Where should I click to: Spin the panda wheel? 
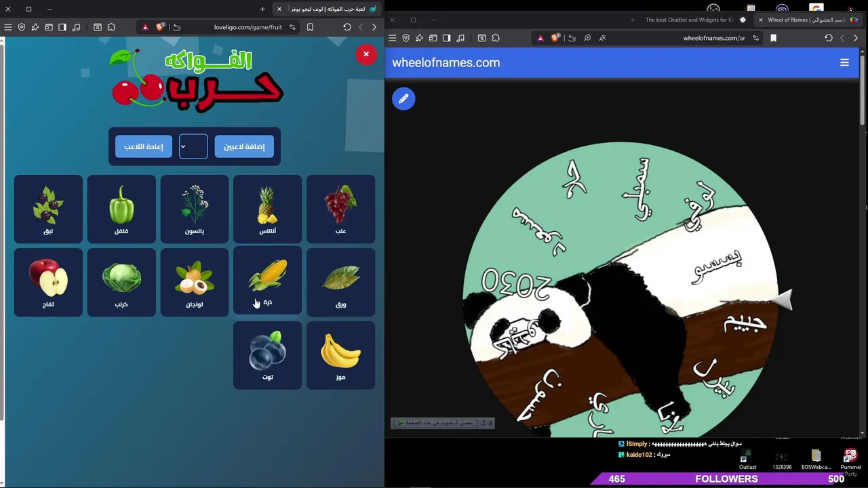point(620,291)
